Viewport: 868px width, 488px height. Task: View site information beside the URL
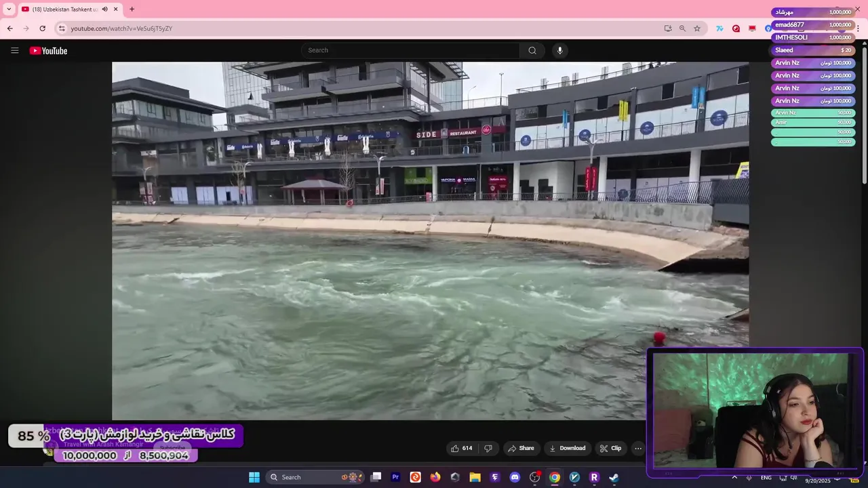(x=62, y=28)
